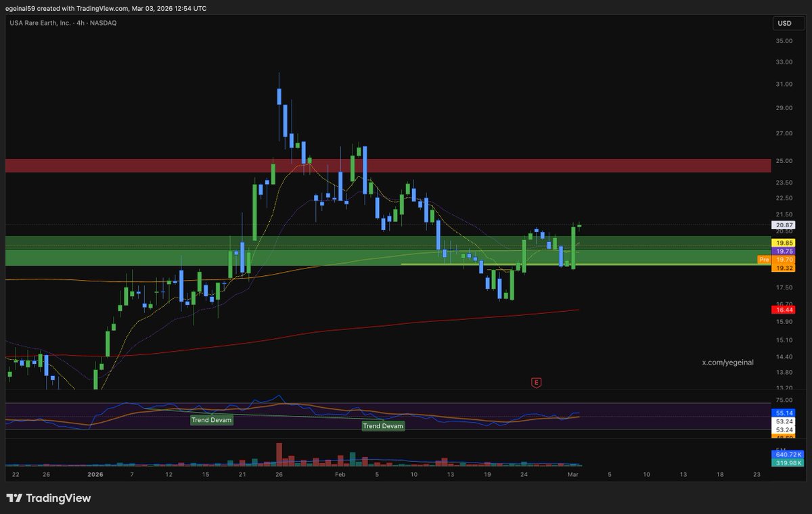This screenshot has height=514, width=812.
Task: Click the 23 date label on time axis
Action: click(x=756, y=475)
